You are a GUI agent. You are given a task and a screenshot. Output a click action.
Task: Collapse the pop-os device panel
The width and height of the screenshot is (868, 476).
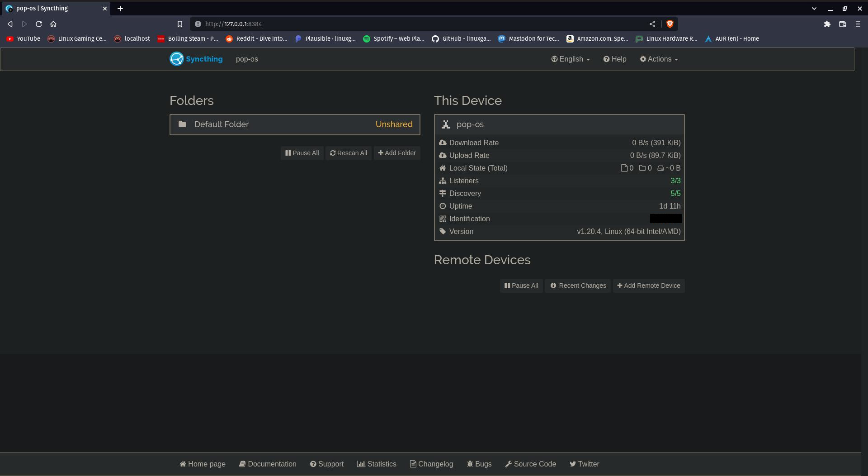pyautogui.click(x=559, y=124)
